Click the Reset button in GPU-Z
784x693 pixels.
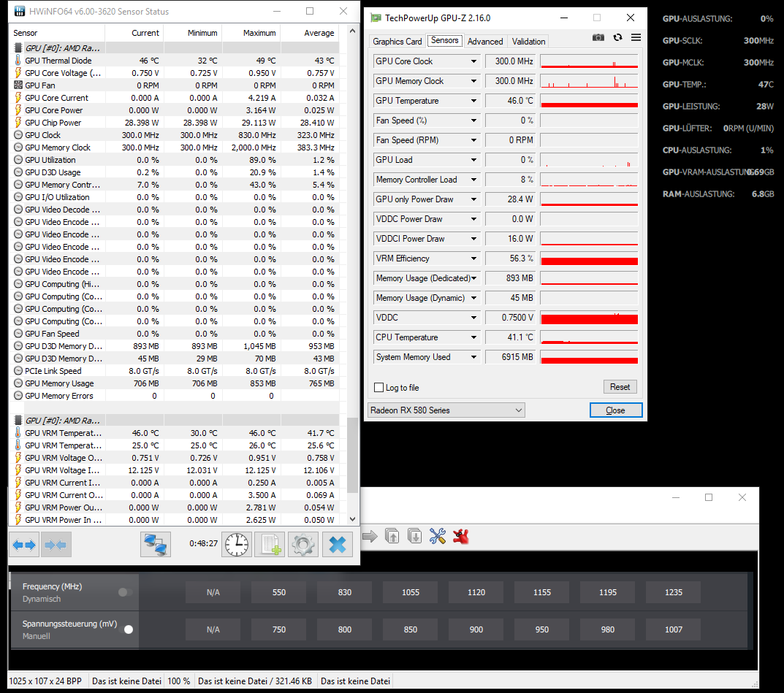(620, 387)
